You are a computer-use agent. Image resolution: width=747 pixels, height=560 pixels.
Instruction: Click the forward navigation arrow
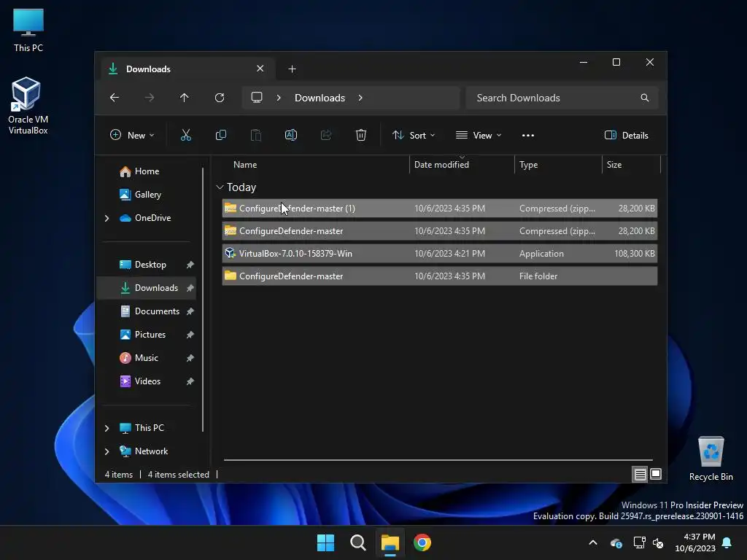[150, 98]
